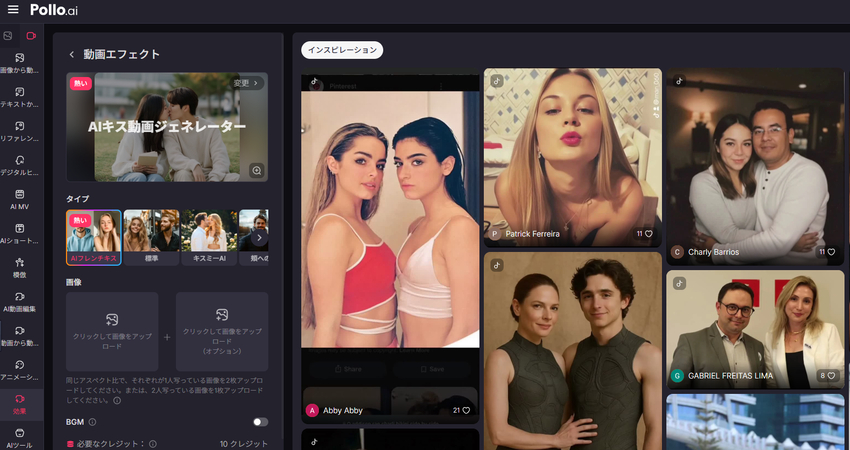This screenshot has height=450, width=850.
Task: Click the BGM info icon
Action: click(x=92, y=422)
